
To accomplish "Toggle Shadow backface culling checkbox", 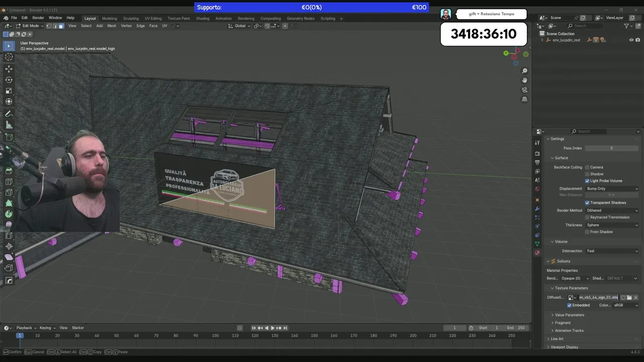I will 587,174.
